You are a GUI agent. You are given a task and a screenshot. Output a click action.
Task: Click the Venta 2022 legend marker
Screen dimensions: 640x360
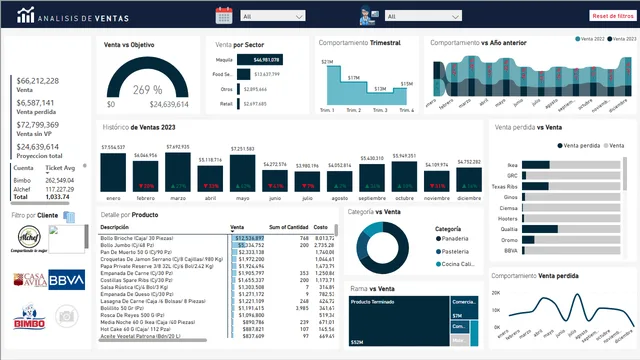tap(577, 39)
